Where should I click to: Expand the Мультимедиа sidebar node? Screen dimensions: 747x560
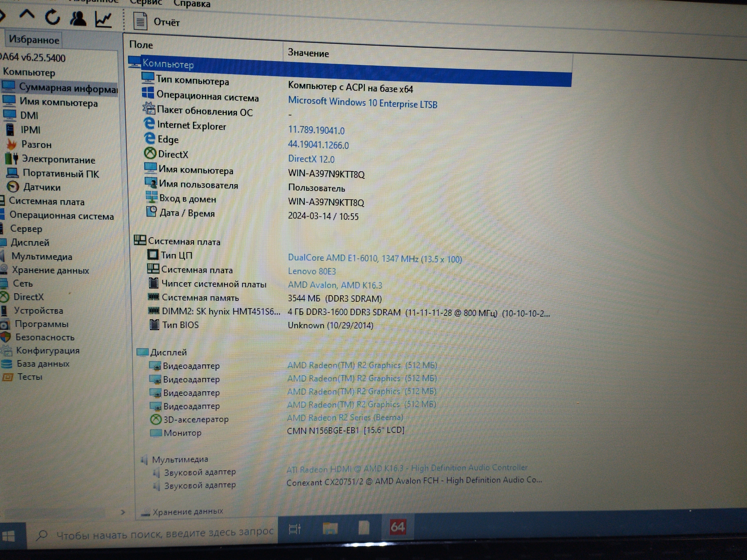(36, 257)
